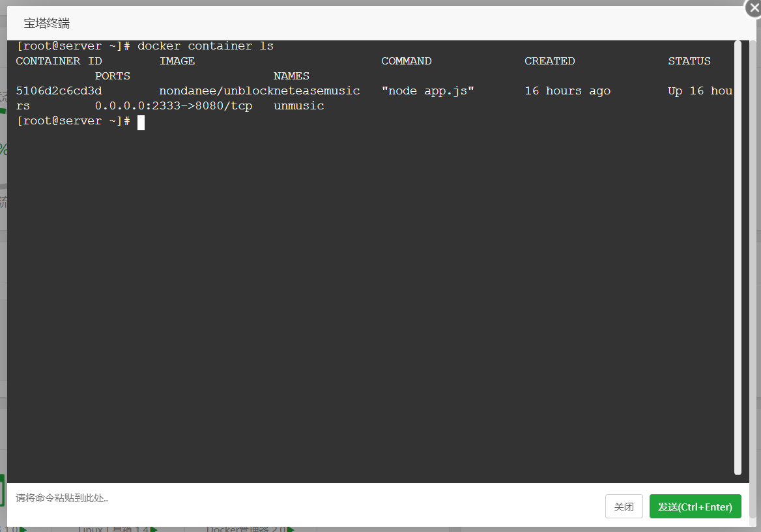Screen dimensions: 761x532
Task: Click the CONTAINER ID column header
Action: coord(59,61)
